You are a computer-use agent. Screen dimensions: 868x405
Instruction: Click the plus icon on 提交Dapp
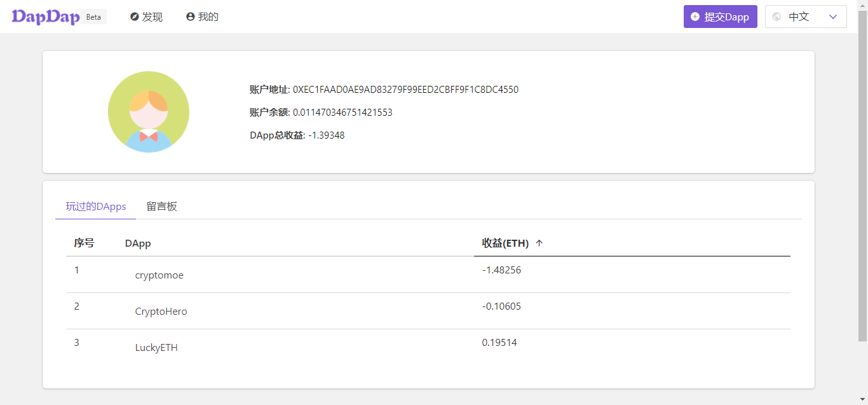click(695, 17)
